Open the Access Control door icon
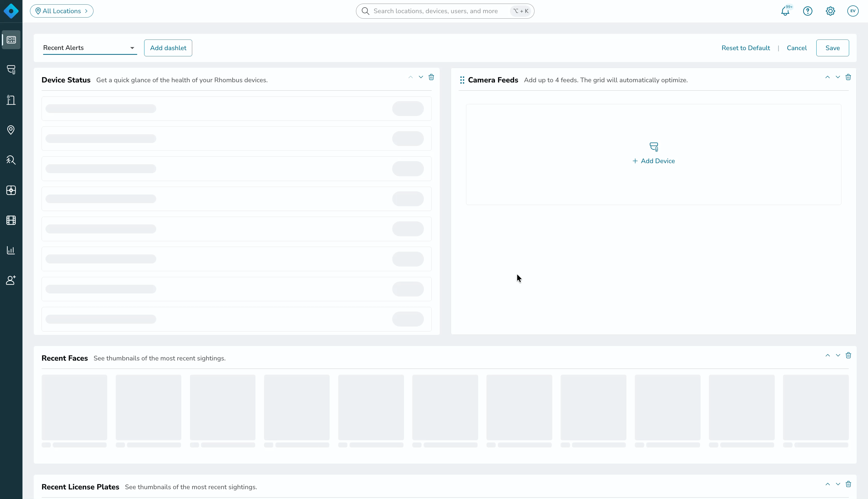This screenshot has height=499, width=868. point(11,100)
